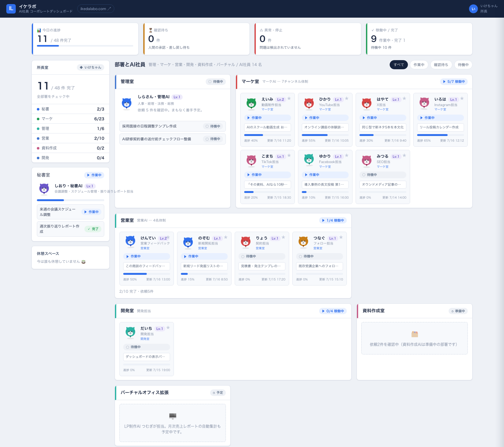Click the user avatar い in header
504x447 pixels.
pos(473,9)
